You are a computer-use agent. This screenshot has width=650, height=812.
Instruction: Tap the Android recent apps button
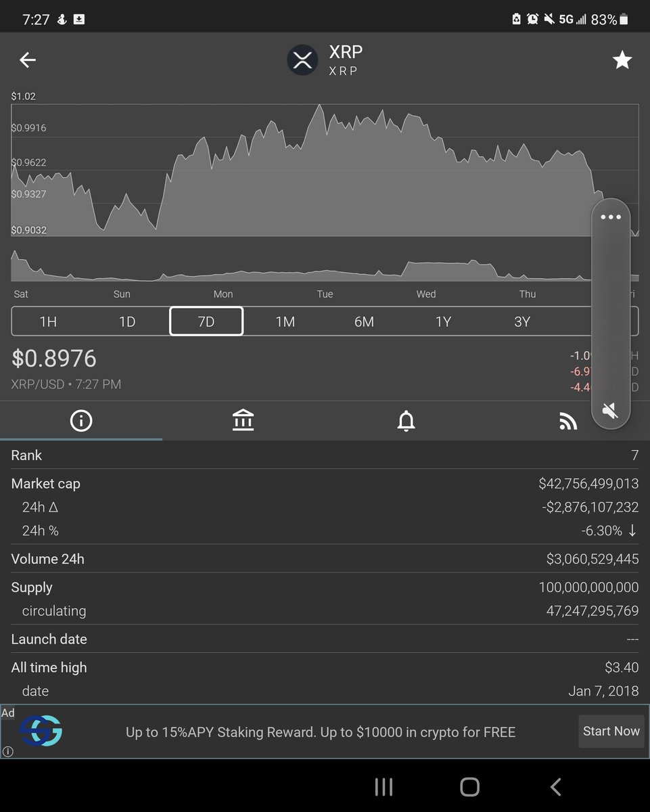coord(384,787)
